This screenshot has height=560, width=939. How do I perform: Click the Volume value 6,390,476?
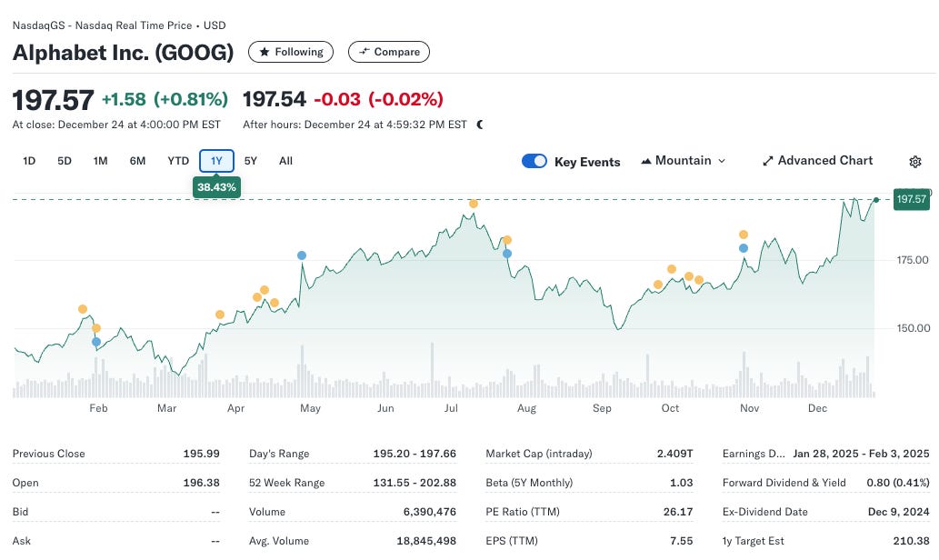[x=430, y=512]
